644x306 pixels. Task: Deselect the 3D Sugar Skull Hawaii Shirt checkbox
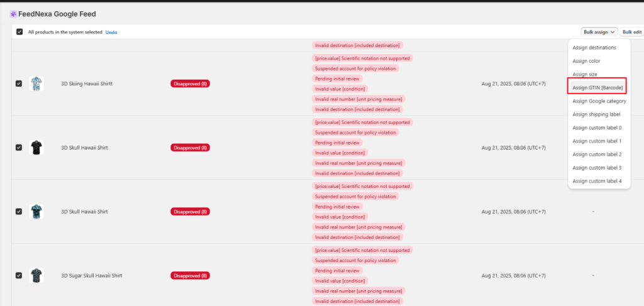(19, 275)
